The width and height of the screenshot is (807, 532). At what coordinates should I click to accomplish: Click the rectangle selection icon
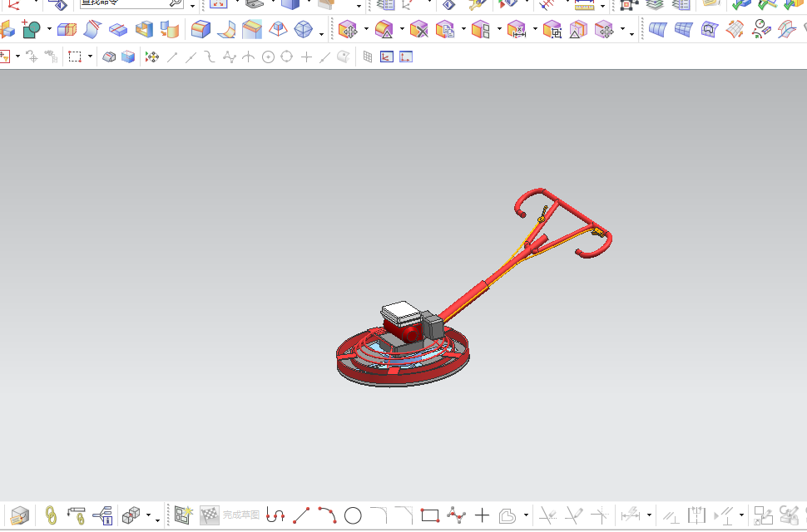(x=75, y=57)
